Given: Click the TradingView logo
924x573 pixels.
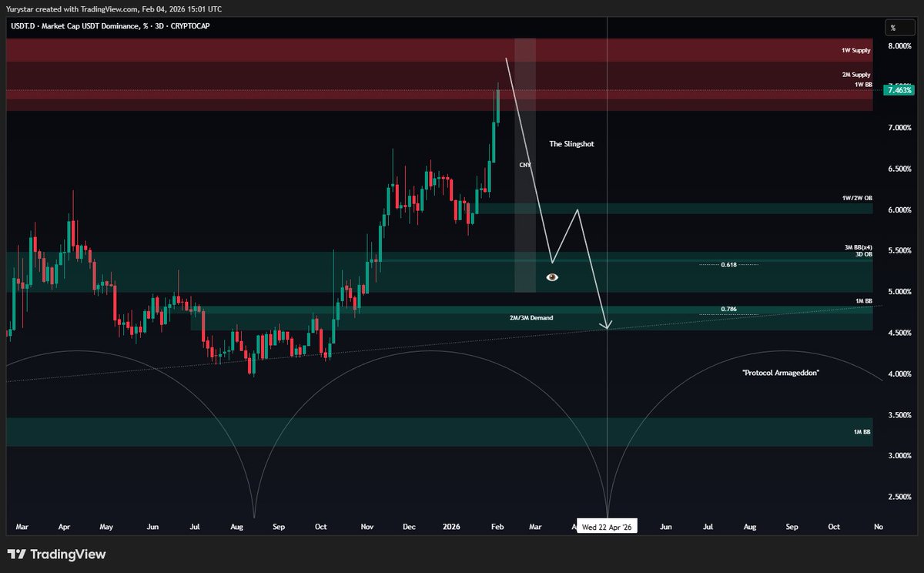Looking at the screenshot, I should point(56,555).
